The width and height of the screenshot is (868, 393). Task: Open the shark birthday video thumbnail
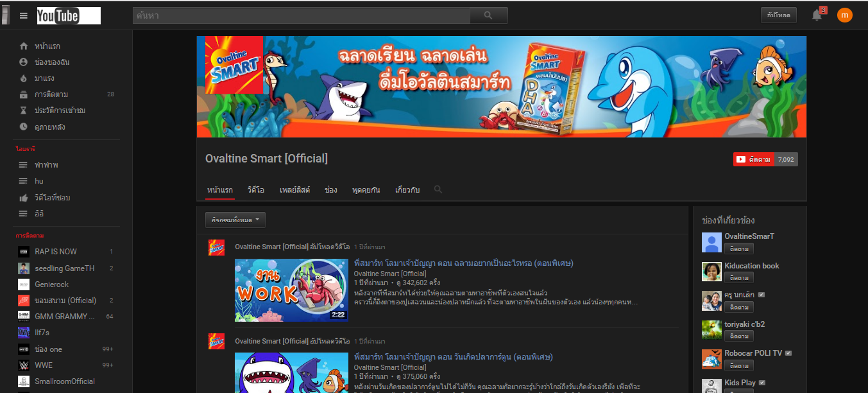tap(291, 372)
